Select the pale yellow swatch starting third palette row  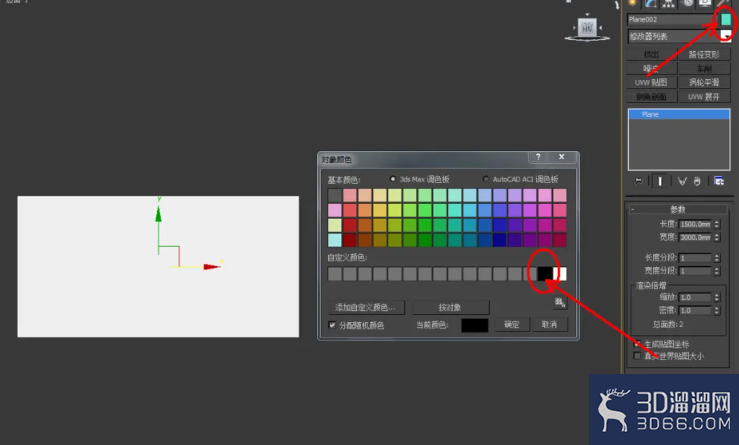(x=335, y=225)
